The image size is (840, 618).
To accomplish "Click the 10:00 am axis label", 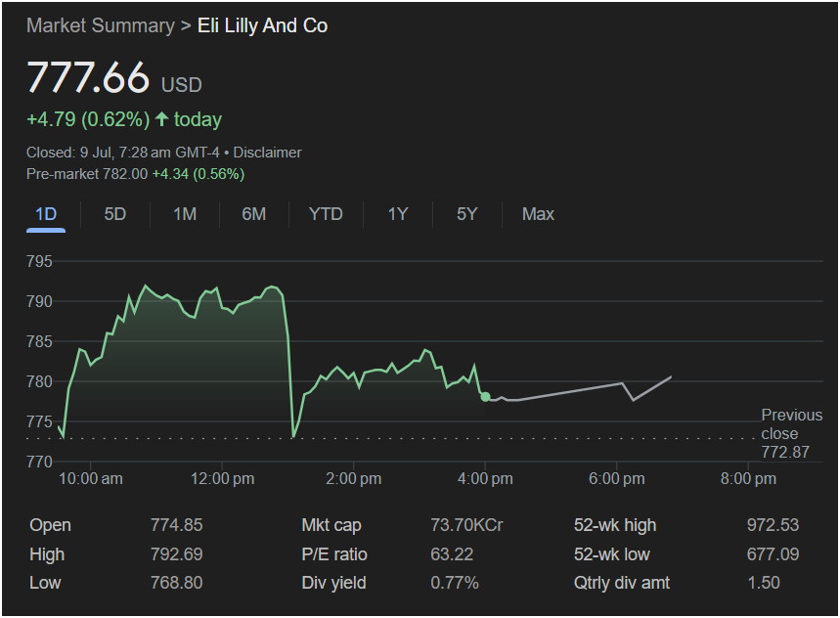I will click(x=91, y=479).
